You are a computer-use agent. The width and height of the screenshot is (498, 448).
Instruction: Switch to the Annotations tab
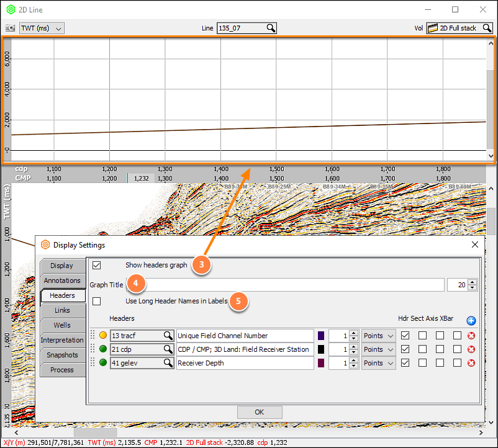[63, 280]
